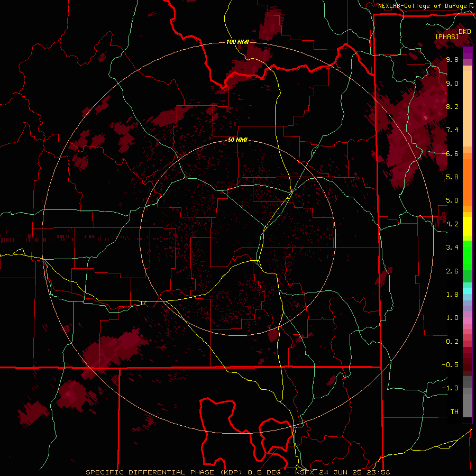Select the DKD label above the color scale
This screenshot has height=476, width=476.
(465, 31)
